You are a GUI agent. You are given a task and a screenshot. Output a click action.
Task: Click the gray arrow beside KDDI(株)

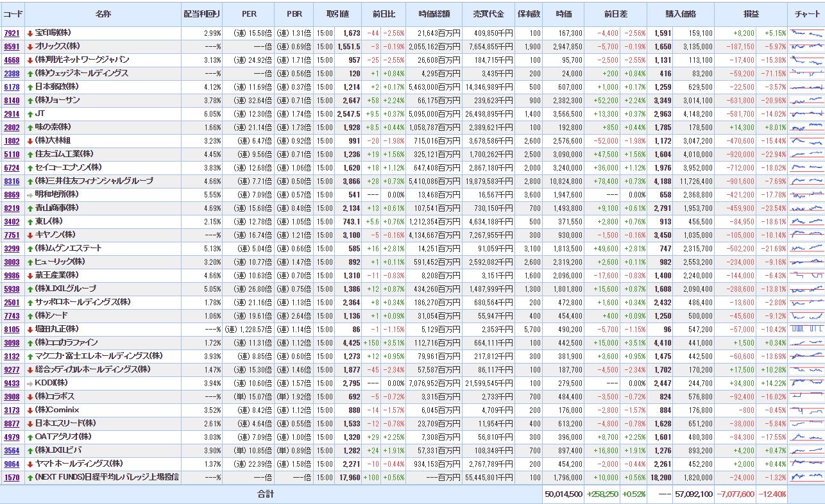tap(30, 383)
